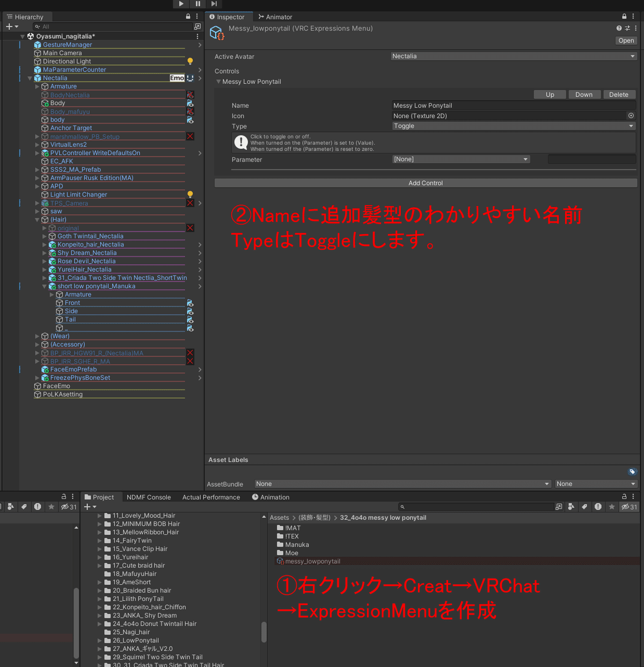Select the 19_AmeShort folder in tree
The width and height of the screenshot is (644, 667).
(x=131, y=582)
